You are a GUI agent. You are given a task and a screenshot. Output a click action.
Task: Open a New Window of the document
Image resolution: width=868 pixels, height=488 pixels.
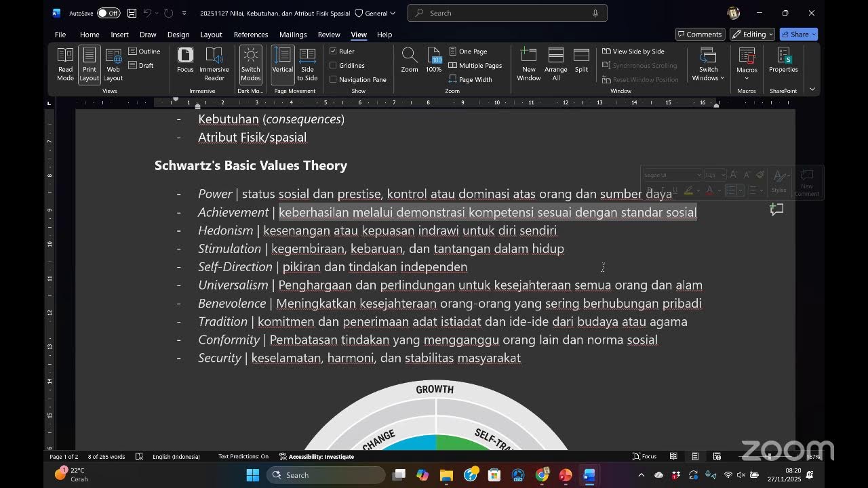[529, 64]
